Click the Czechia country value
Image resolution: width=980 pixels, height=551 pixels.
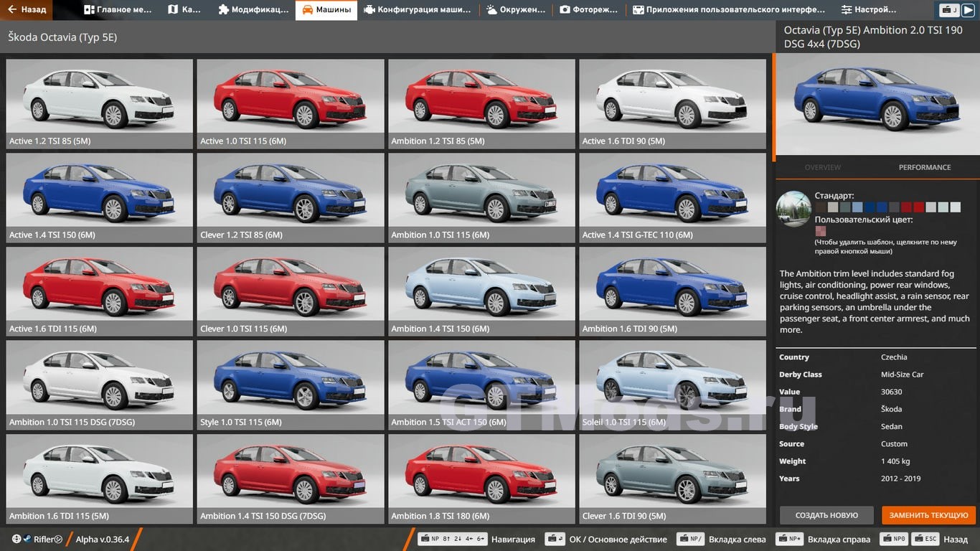[894, 357]
